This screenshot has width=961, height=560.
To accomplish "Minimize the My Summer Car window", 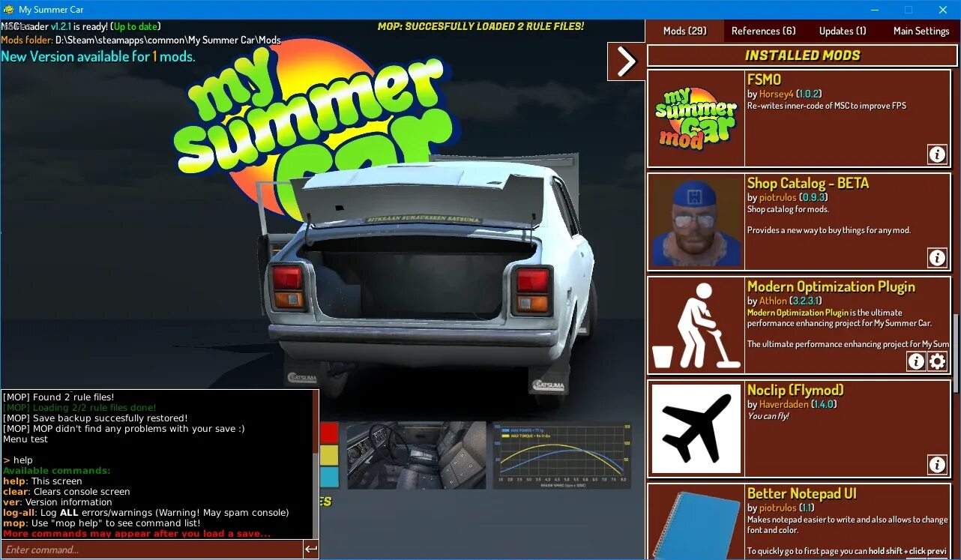I will [874, 10].
